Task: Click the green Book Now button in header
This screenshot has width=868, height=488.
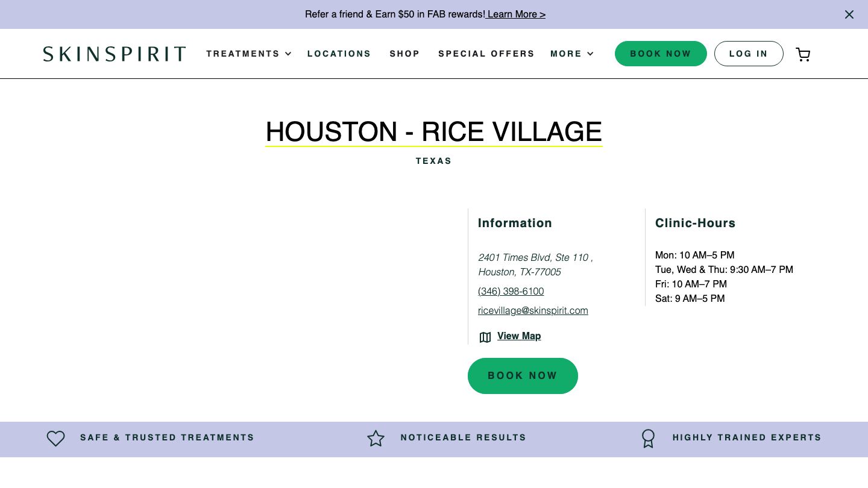Action: pos(661,54)
